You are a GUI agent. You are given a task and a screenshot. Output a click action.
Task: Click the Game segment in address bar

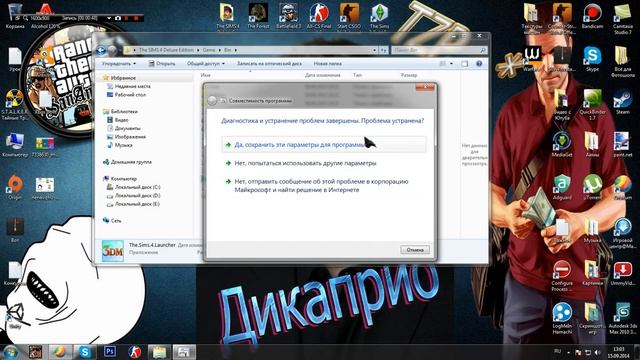[x=209, y=50]
